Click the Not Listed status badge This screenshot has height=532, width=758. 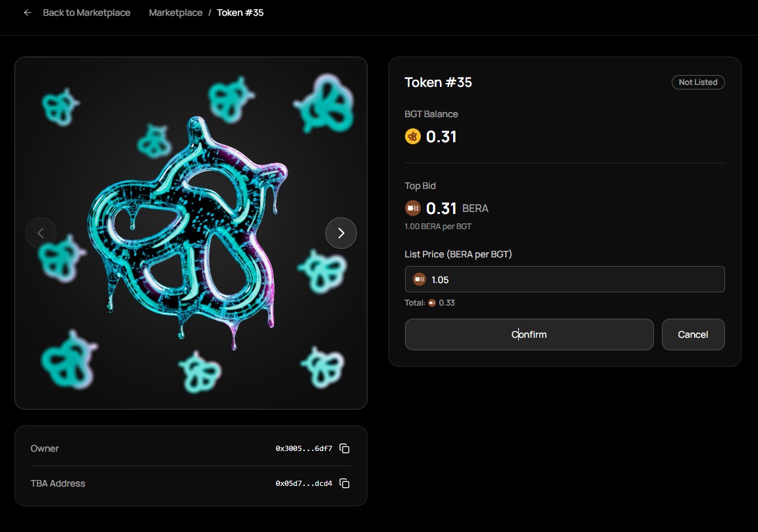pyautogui.click(x=697, y=82)
